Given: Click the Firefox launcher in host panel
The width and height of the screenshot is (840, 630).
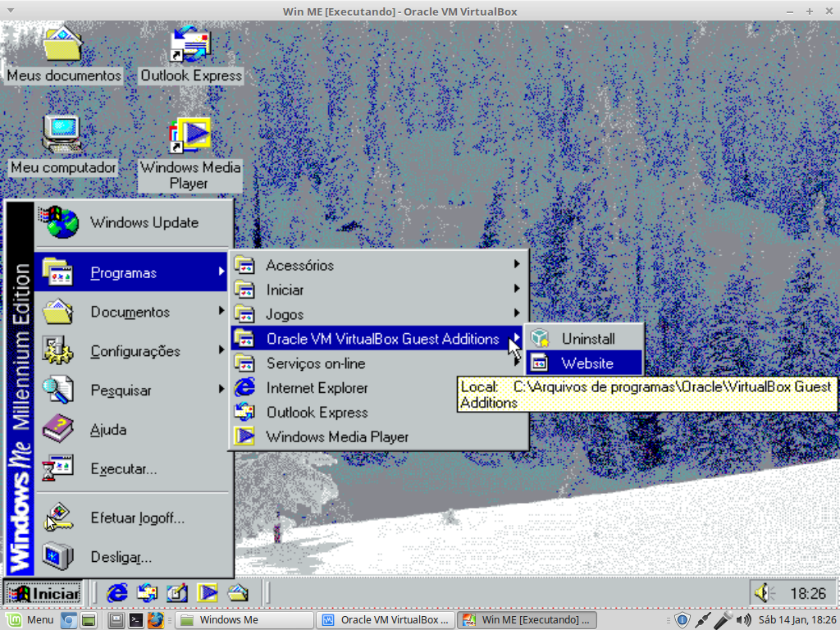Looking at the screenshot, I should pyautogui.click(x=155, y=620).
